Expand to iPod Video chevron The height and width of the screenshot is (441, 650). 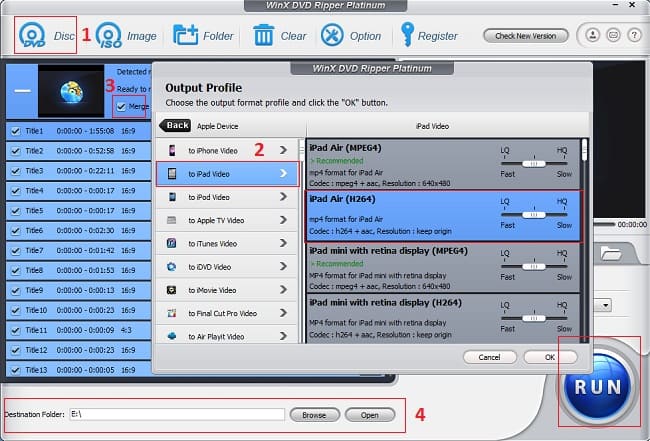click(x=284, y=196)
